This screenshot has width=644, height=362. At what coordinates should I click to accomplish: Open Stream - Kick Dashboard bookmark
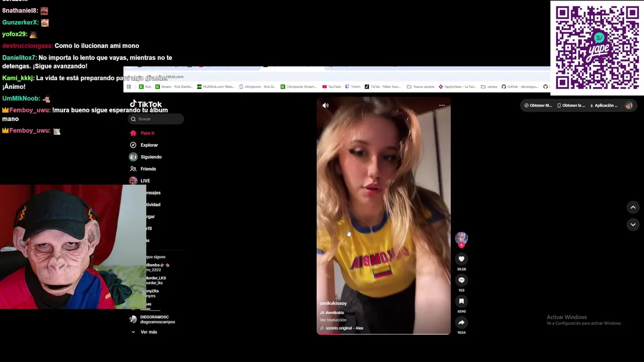pyautogui.click(x=174, y=86)
